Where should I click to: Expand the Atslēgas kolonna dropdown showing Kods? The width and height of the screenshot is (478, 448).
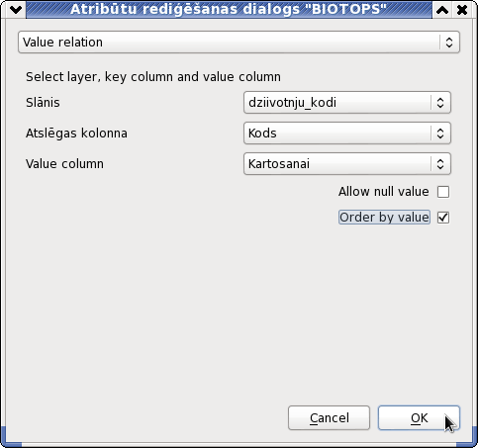click(347, 134)
